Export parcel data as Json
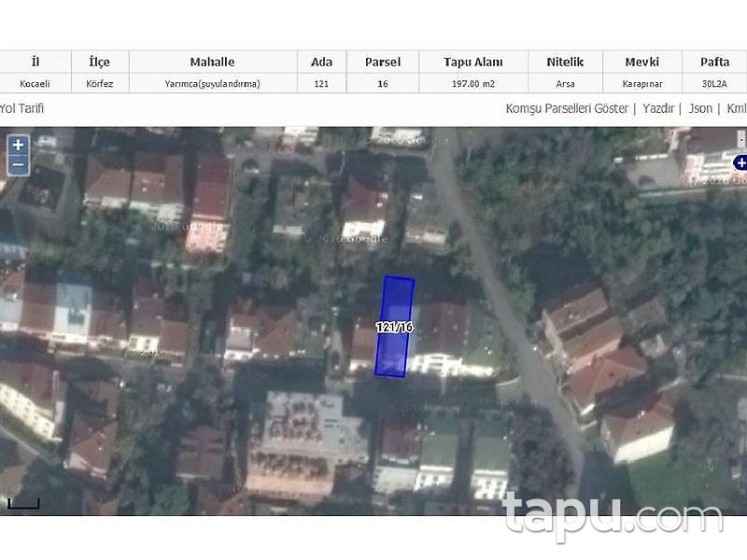747x560 pixels. click(700, 108)
